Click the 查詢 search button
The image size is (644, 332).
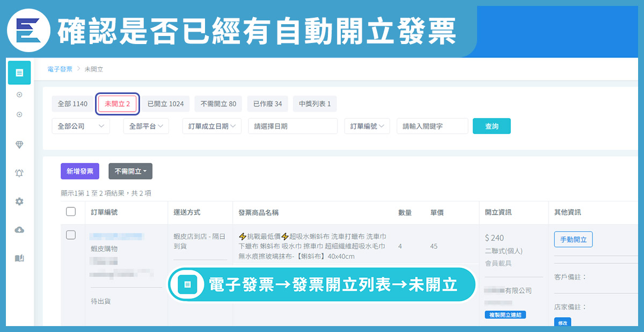pyautogui.click(x=492, y=126)
